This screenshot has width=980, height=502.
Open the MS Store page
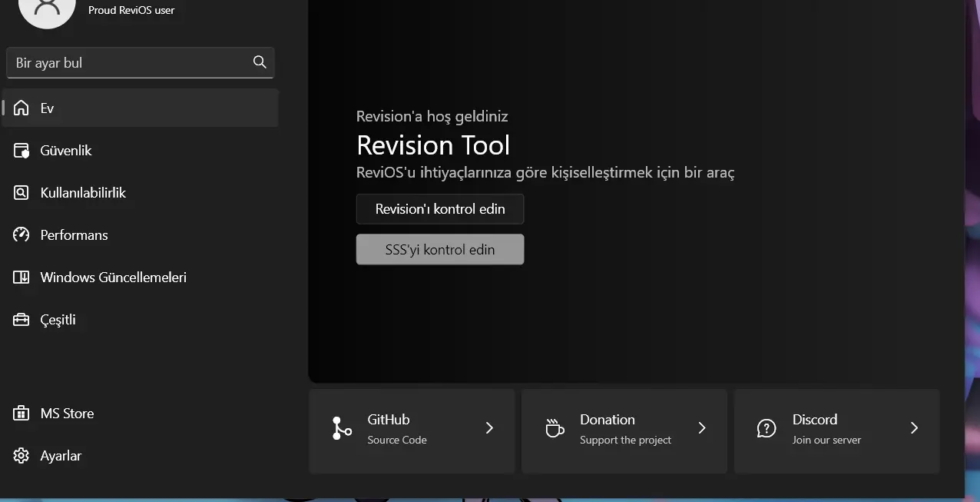coord(141,414)
